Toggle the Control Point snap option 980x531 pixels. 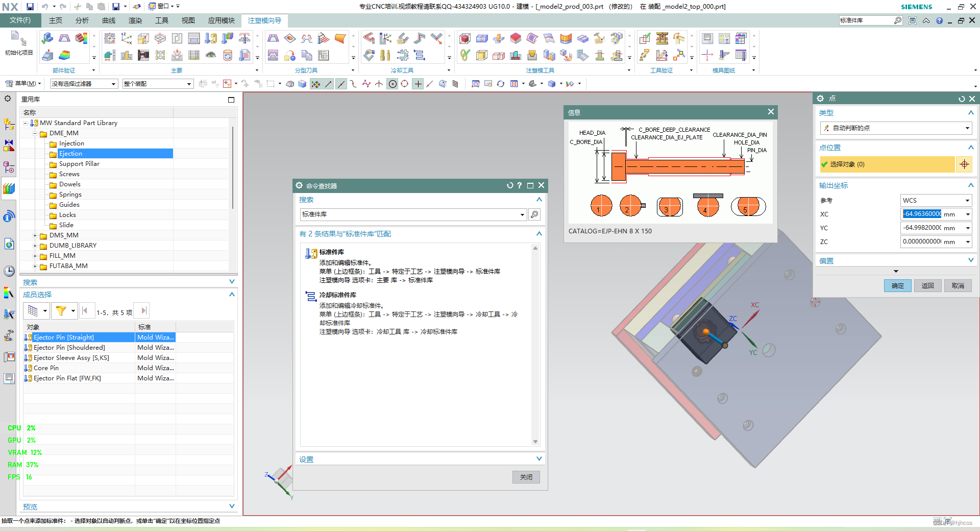click(x=353, y=84)
